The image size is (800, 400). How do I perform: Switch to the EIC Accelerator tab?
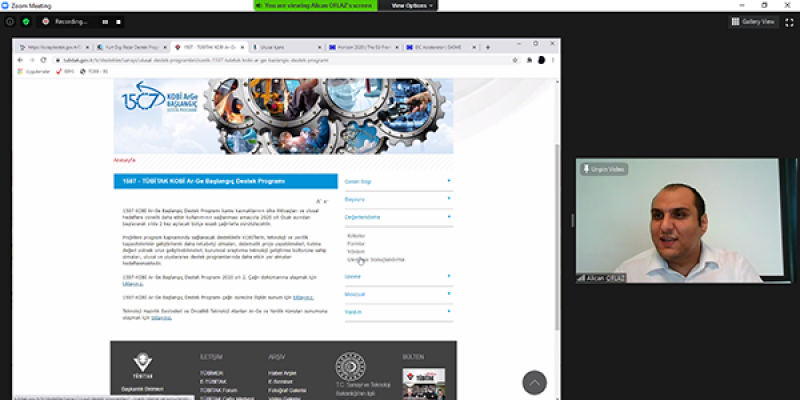(441, 47)
